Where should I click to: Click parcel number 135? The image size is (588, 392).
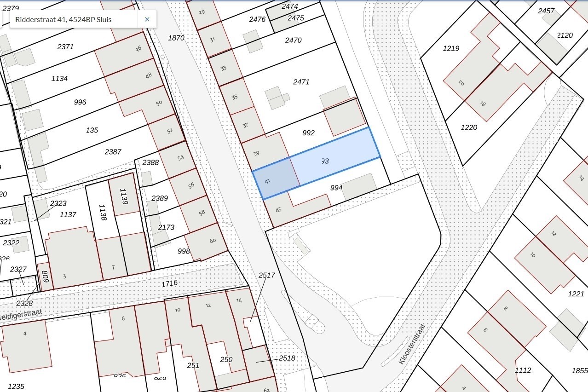pyautogui.click(x=92, y=130)
